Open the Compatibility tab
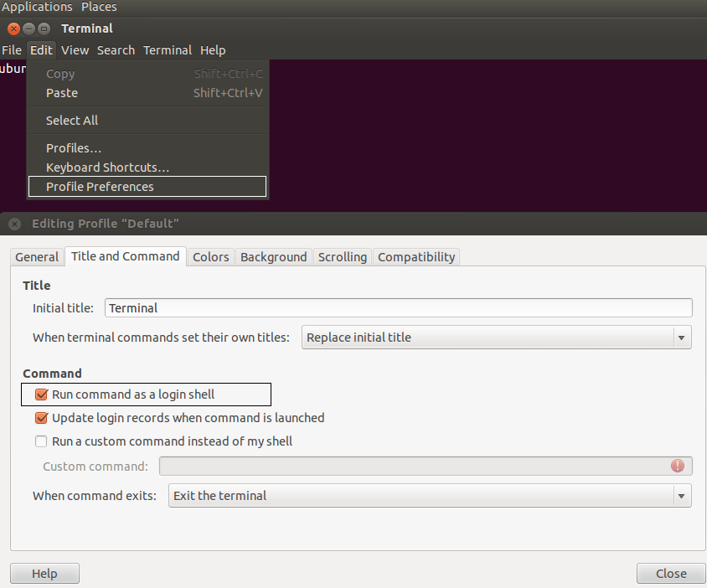 pos(416,256)
